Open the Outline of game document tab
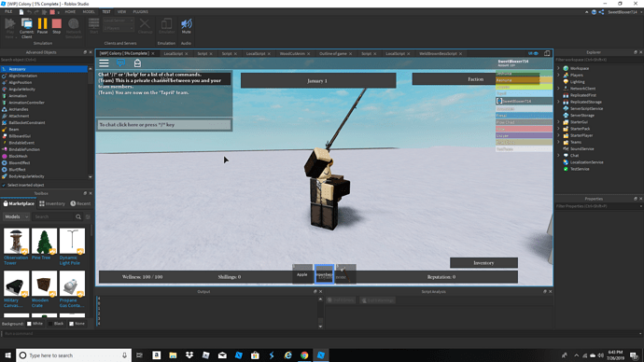Screen dimensions: 644x362 (333, 54)
